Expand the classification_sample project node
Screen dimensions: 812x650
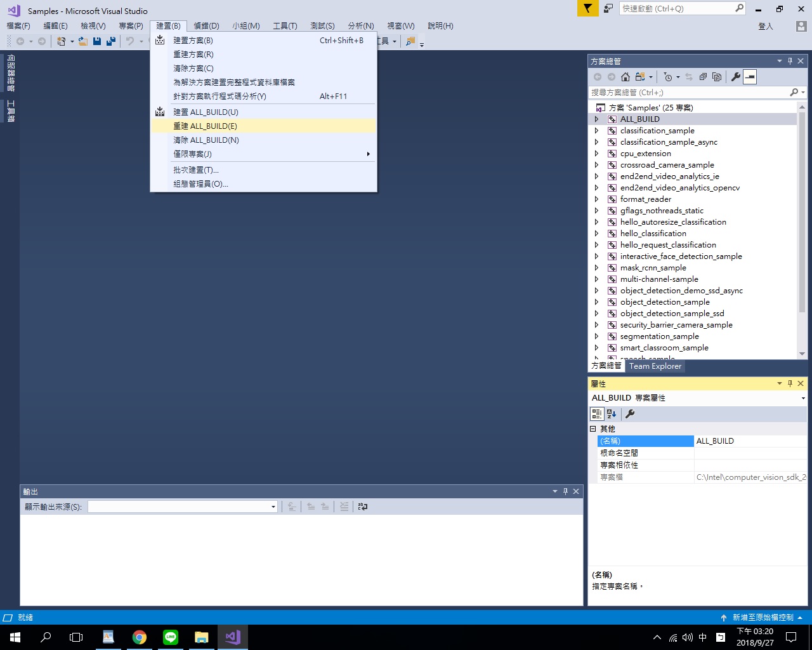(596, 131)
